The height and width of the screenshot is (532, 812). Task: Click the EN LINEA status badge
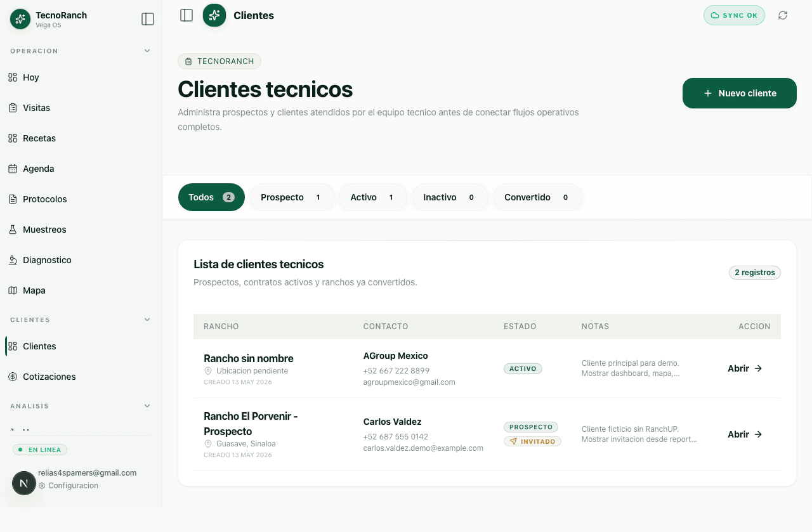(x=40, y=450)
